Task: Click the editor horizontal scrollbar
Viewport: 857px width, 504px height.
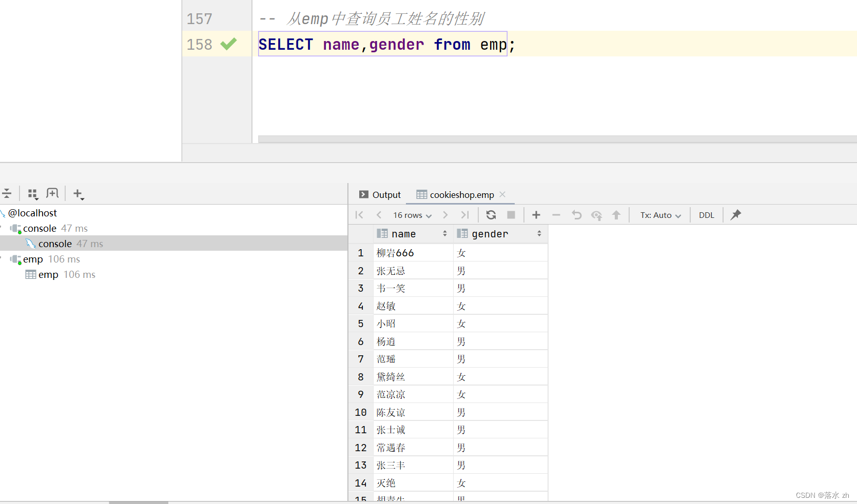Action: tap(557, 139)
